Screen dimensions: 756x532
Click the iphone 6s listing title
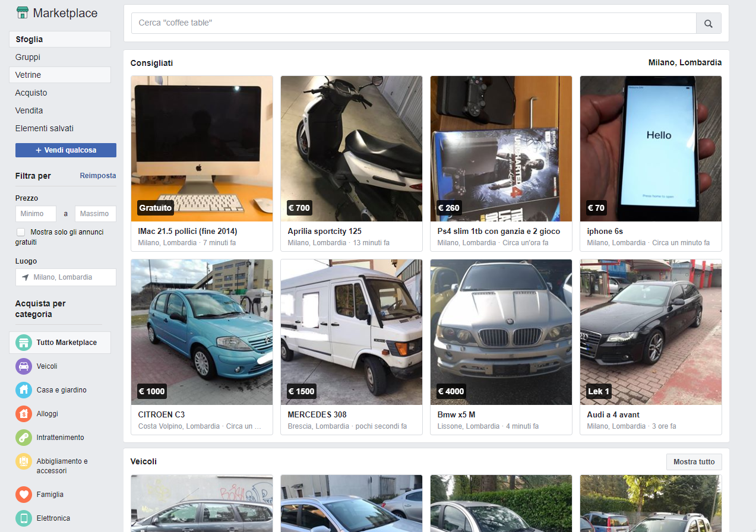(x=605, y=231)
